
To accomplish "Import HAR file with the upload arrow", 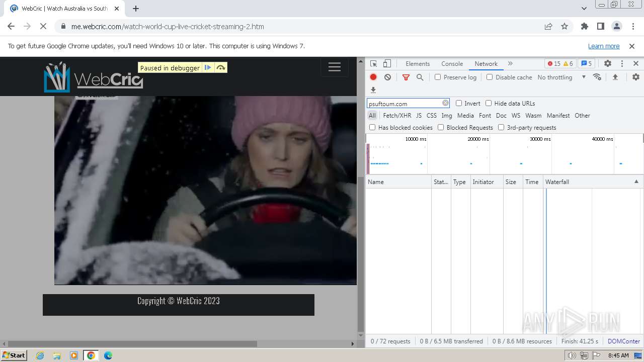I will [x=615, y=77].
